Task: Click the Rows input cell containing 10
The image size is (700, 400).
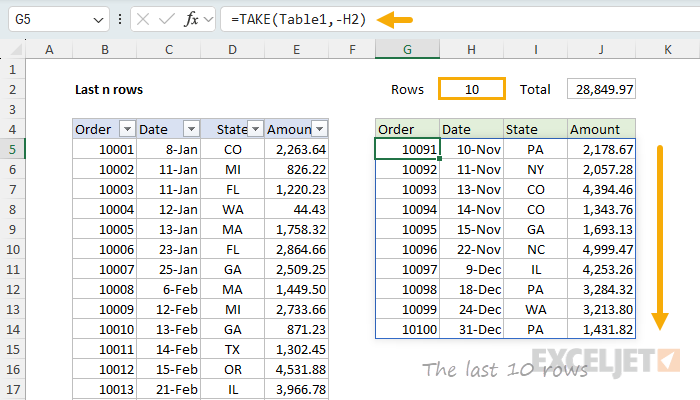Action: coord(472,89)
